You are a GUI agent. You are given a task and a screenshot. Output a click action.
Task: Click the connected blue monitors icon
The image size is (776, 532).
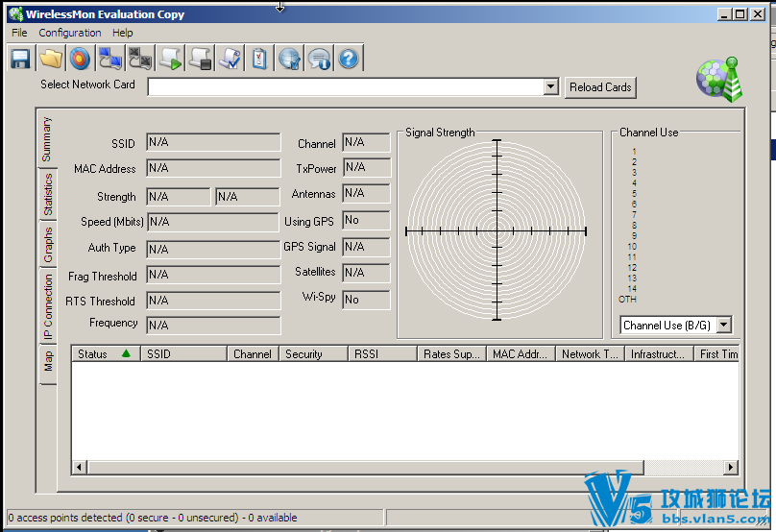(109, 59)
